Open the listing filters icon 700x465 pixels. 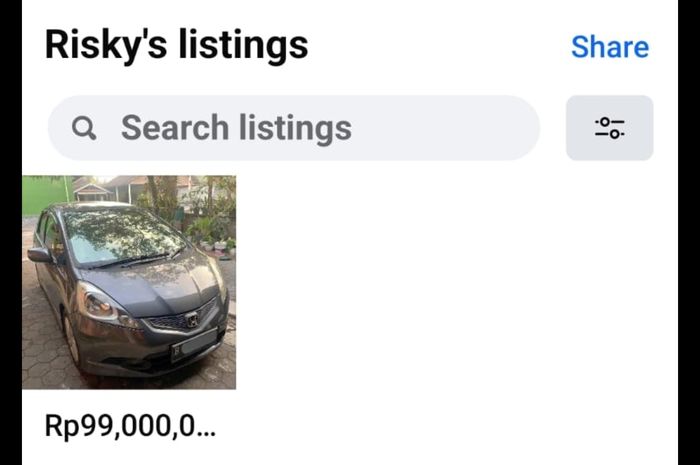(x=609, y=128)
